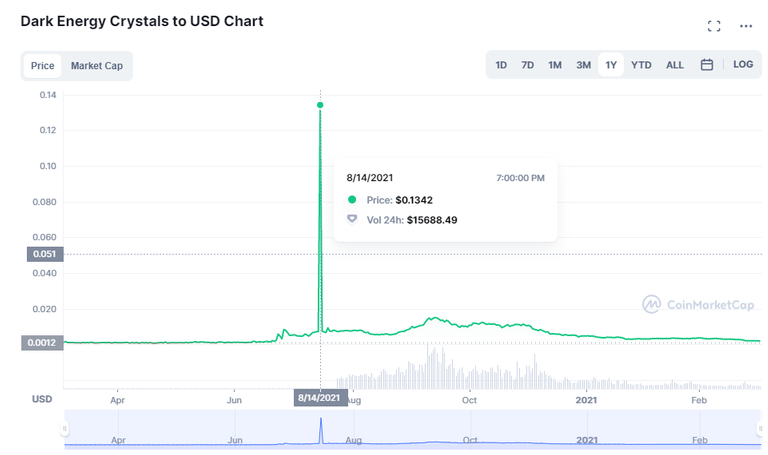Select the YTD time range
The height and width of the screenshot is (455, 768).
[x=641, y=65]
